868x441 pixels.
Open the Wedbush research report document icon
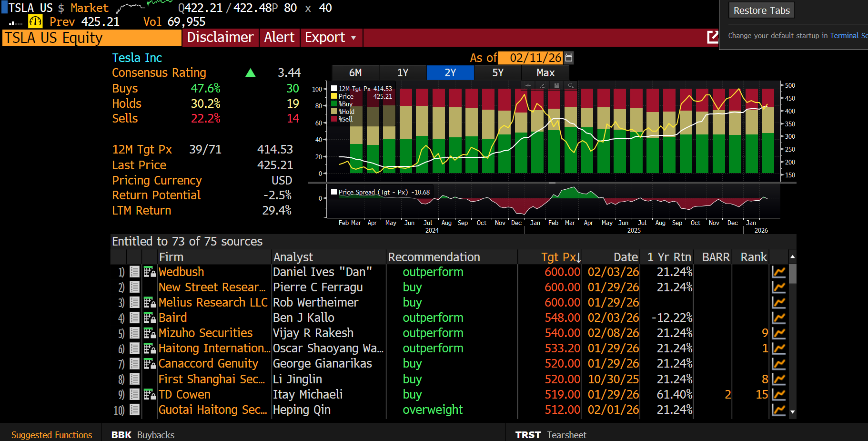[x=135, y=272]
